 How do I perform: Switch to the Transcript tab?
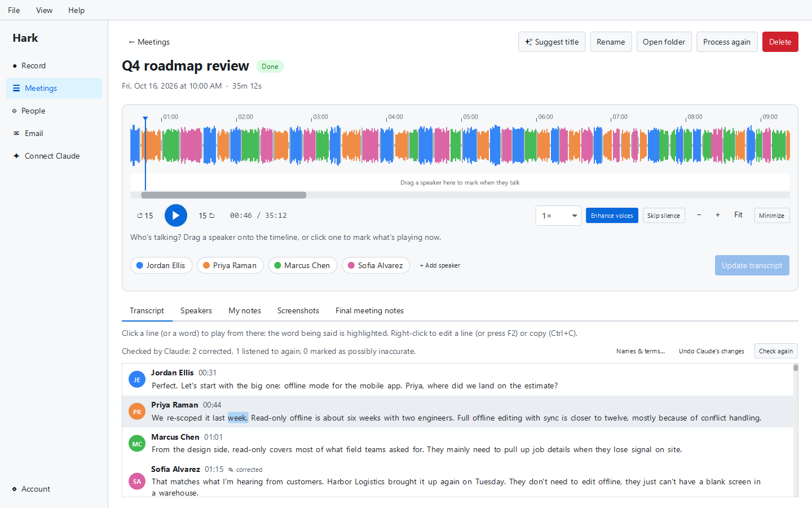pyautogui.click(x=147, y=310)
